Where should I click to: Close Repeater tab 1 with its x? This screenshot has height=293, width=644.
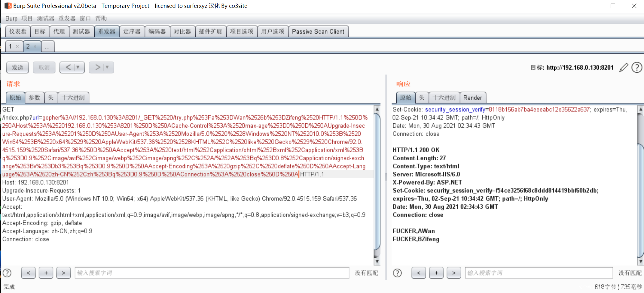click(x=17, y=47)
